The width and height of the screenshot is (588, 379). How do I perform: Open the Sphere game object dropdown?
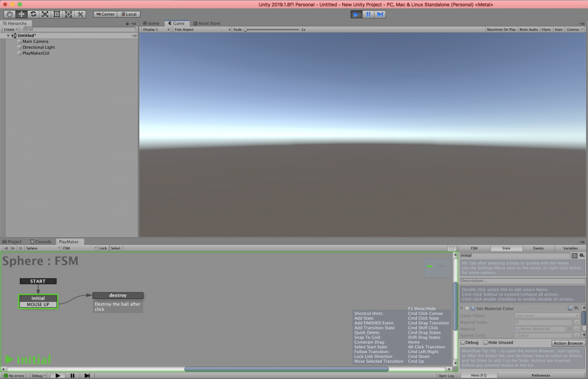43,248
